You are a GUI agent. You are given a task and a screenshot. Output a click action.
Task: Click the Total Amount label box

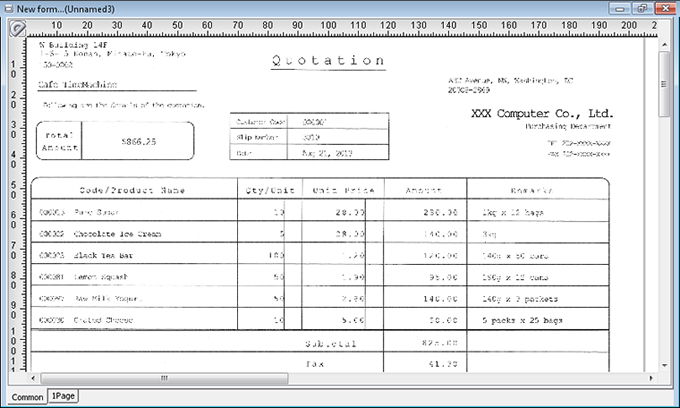pyautogui.click(x=59, y=141)
